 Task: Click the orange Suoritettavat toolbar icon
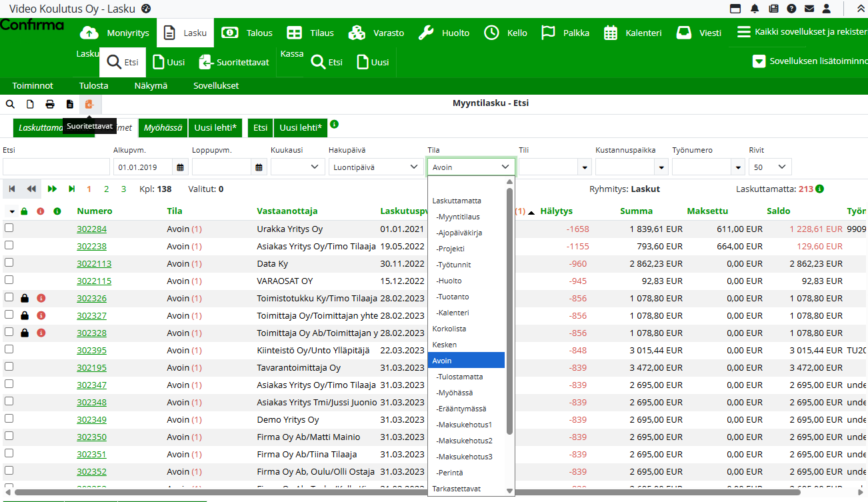coord(89,104)
